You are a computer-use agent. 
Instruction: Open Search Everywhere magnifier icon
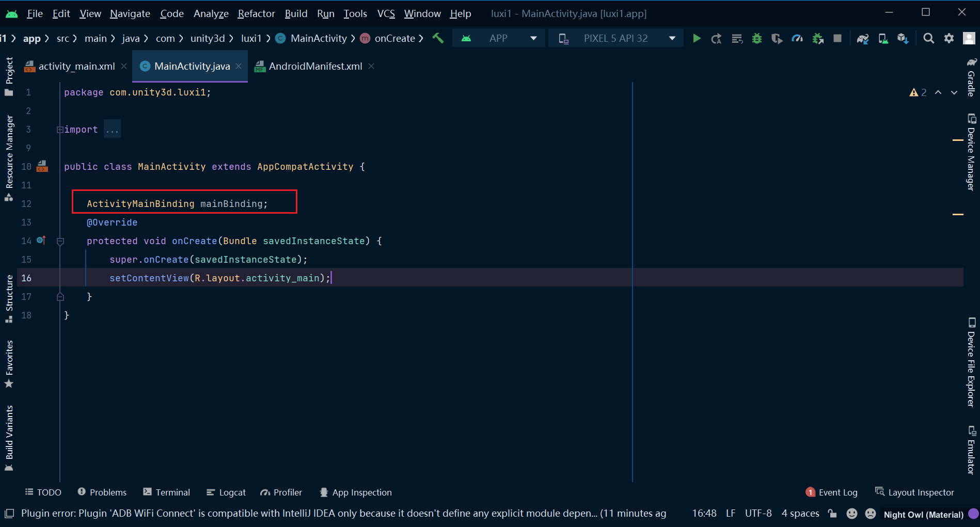click(929, 38)
